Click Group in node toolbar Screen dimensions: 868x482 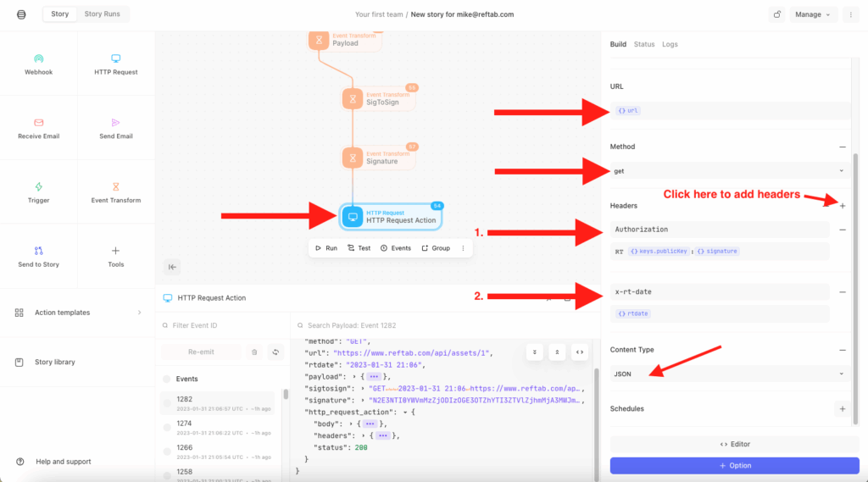436,248
